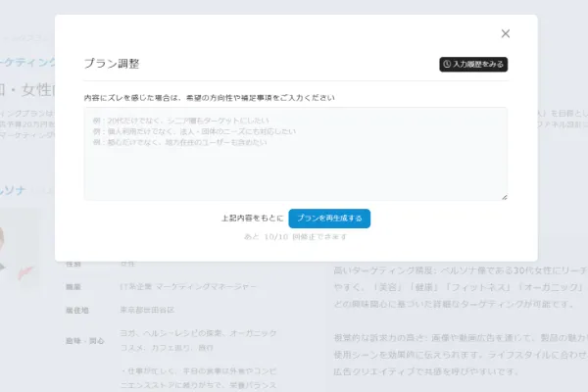Close the プラン調整 dialog with X

click(x=506, y=33)
